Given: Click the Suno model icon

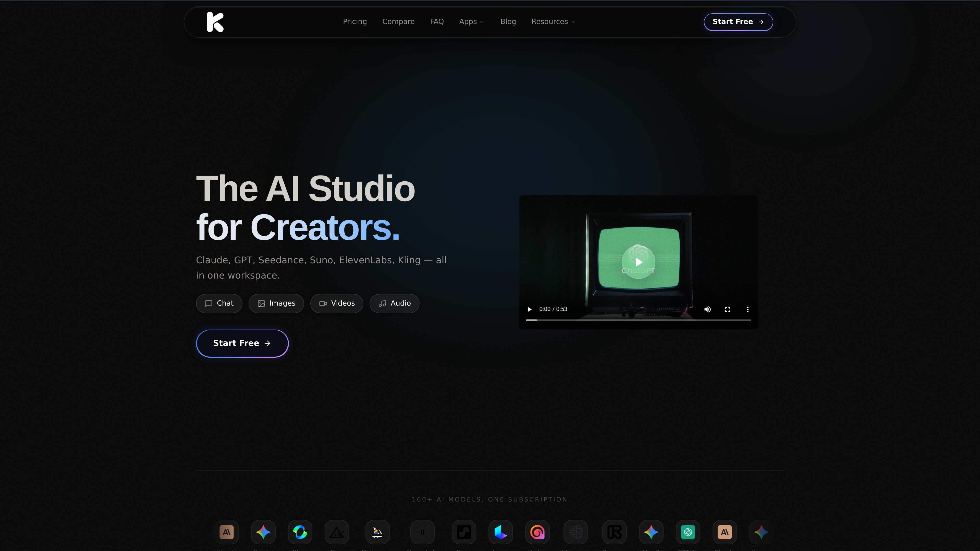Looking at the screenshot, I should (464, 532).
